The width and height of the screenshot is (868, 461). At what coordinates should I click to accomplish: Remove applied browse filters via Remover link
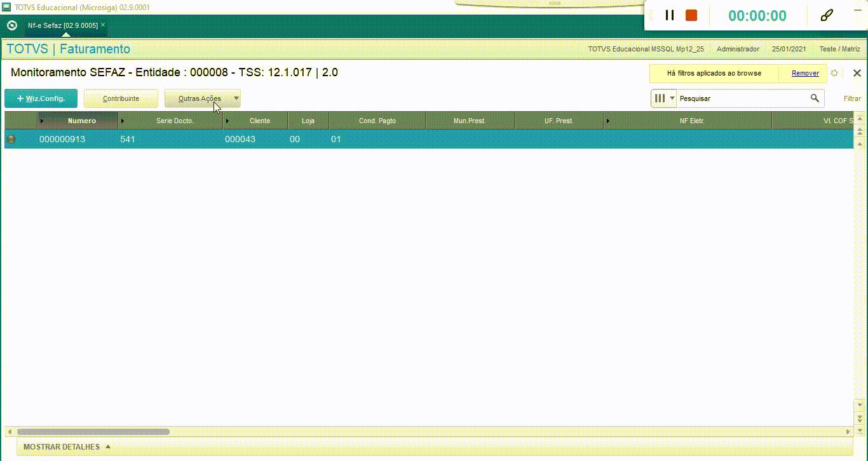pyautogui.click(x=805, y=73)
